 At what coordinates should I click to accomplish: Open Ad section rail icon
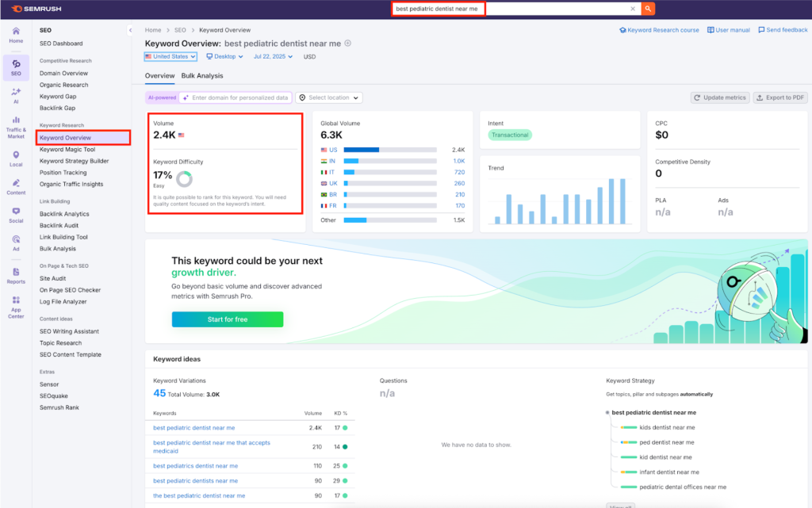click(16, 243)
